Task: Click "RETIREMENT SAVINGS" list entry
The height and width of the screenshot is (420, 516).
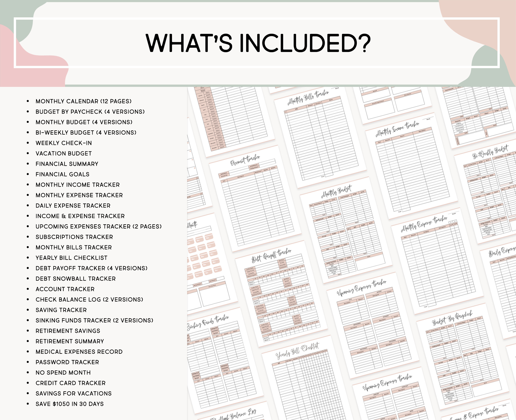Action: pos(68,331)
